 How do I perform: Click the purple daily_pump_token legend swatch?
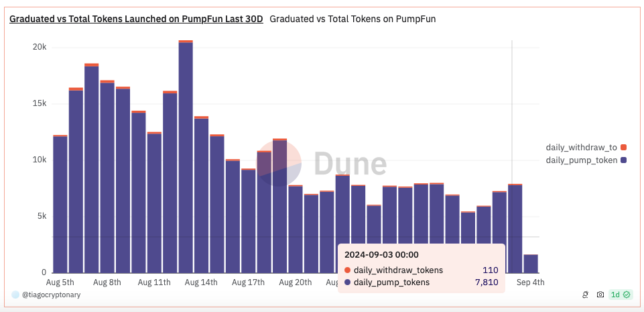pyautogui.click(x=623, y=160)
